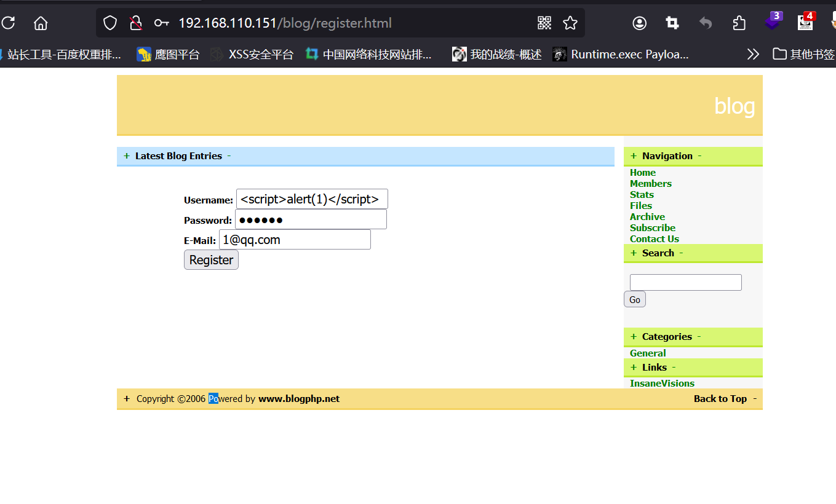This screenshot has width=836, height=504.
Task: Open the Stats navigation link
Action: click(642, 195)
